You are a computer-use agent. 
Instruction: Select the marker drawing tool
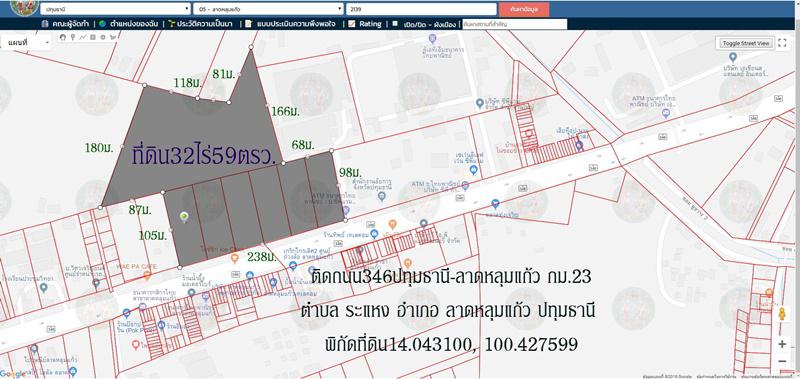73,37
